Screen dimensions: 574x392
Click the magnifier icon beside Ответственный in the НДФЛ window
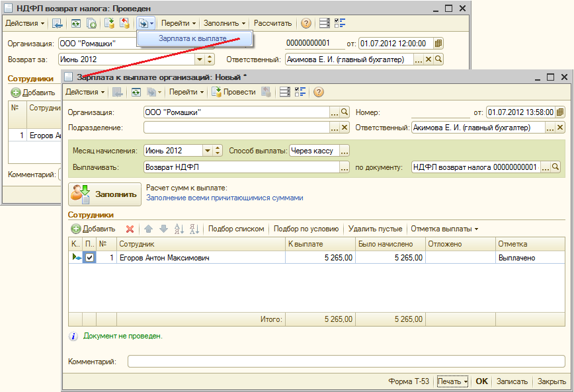tap(438, 59)
